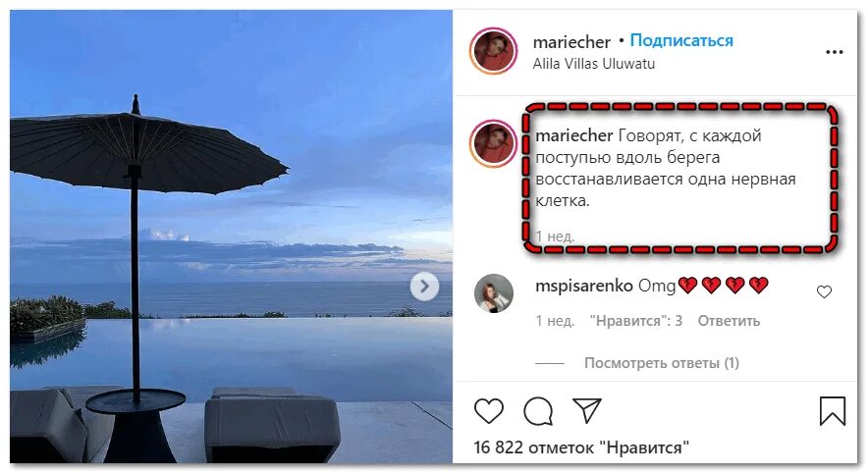Viewport: 868px width, 474px height.
Task: Open the three-dots more options menu
Action: point(835,52)
